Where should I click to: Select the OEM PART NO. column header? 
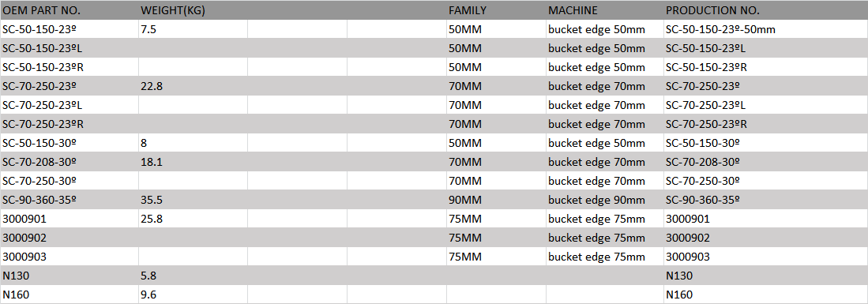tap(70, 10)
